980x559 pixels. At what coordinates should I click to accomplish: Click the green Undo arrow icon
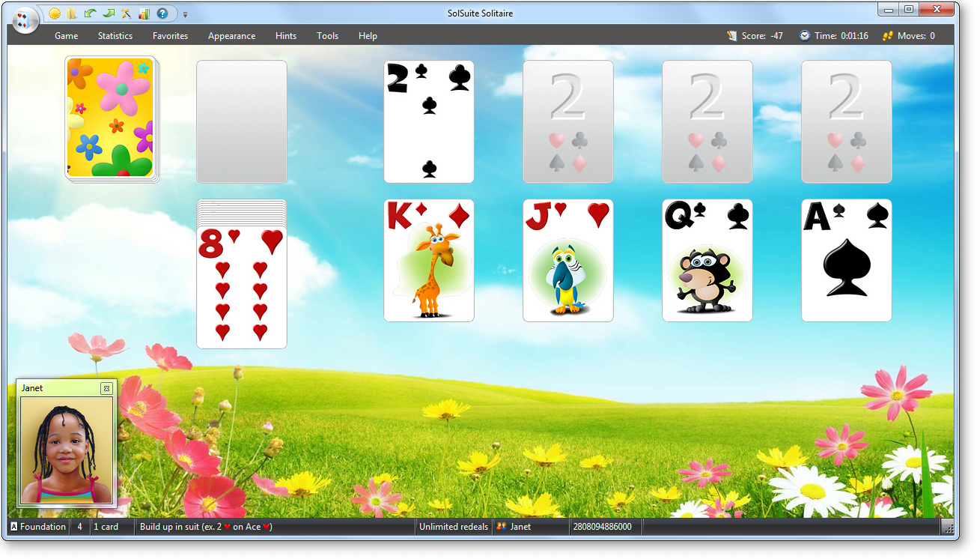tap(90, 13)
